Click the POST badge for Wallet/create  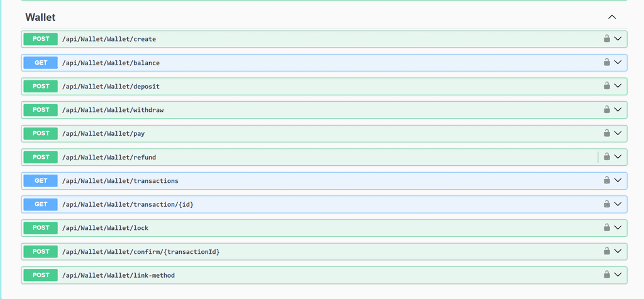point(41,39)
